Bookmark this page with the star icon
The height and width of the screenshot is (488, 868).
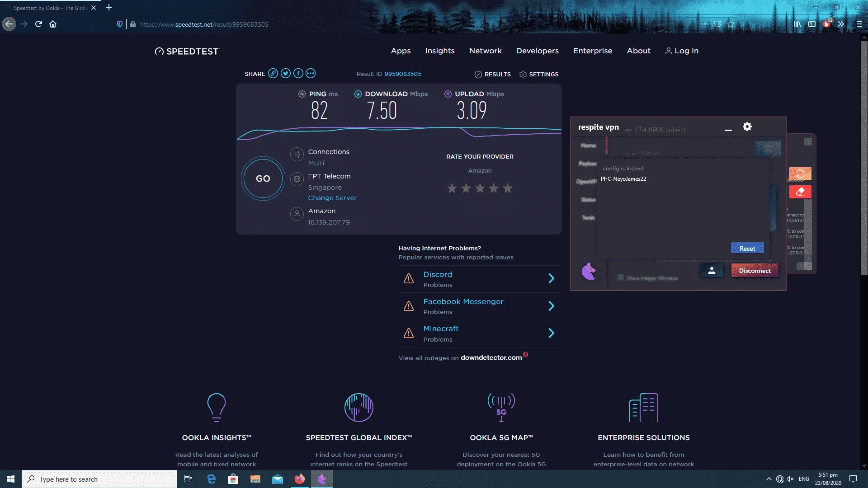[731, 24]
